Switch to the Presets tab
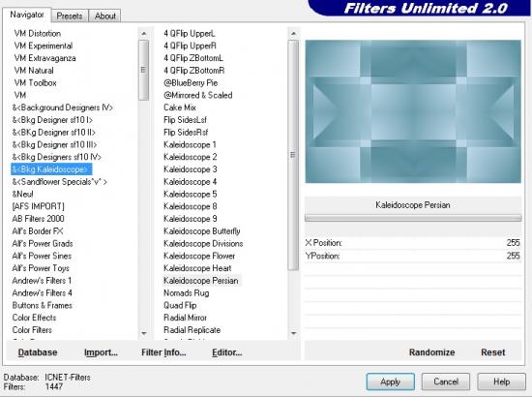532x397 pixels. (70, 15)
